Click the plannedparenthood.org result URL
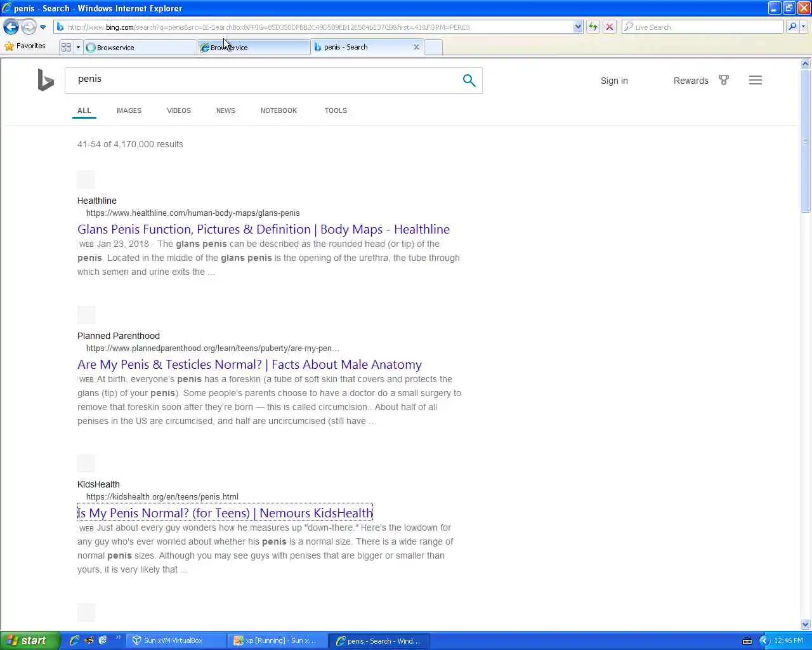 click(x=213, y=348)
